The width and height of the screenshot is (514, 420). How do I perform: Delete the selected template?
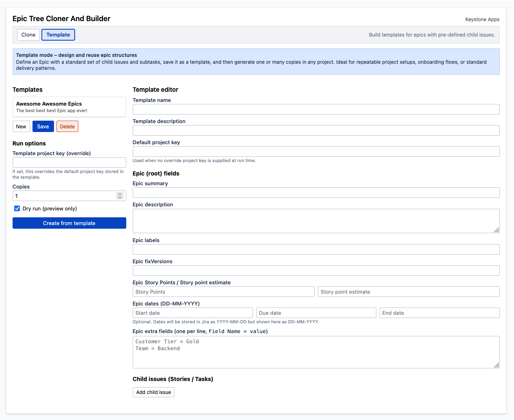(67, 126)
